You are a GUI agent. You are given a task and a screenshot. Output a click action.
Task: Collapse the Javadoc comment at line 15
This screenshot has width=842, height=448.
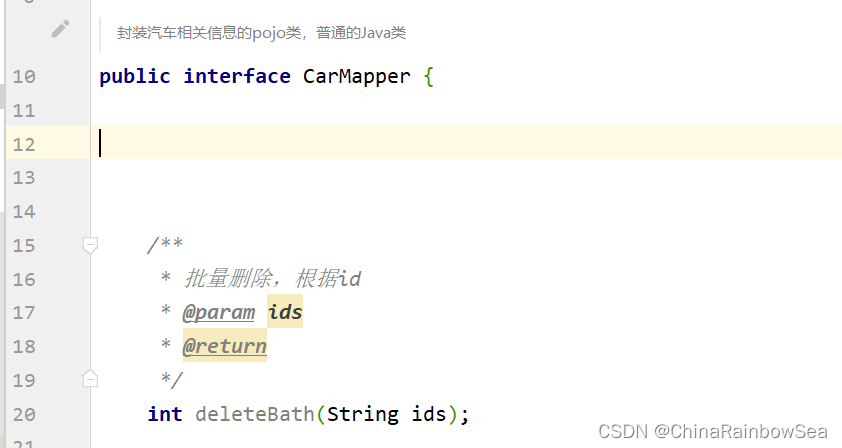(x=90, y=244)
